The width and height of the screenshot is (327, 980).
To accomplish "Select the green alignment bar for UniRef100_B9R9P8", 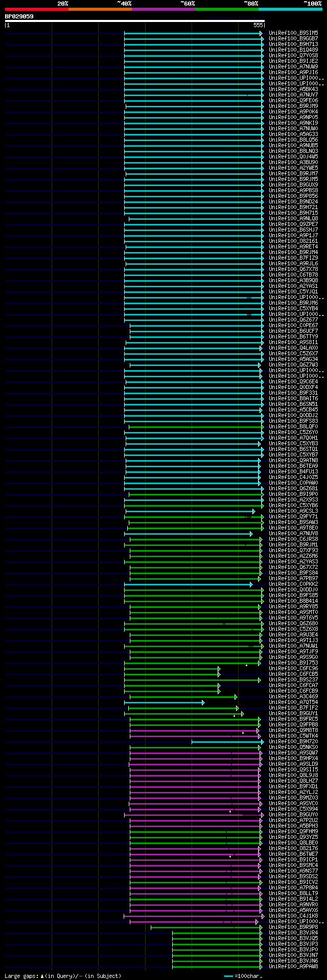I will tap(206, 927).
